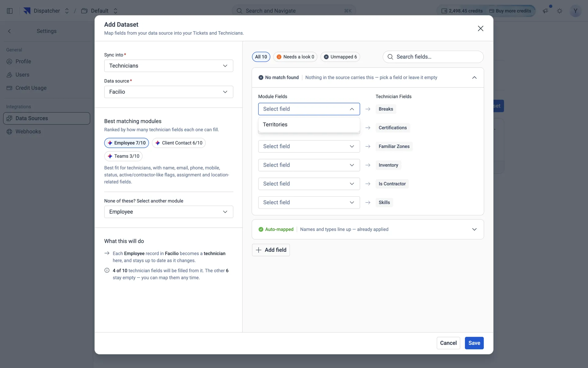Screen dimensions: 588x368
Task: Open the announcements megaphone icon
Action: pos(546,11)
